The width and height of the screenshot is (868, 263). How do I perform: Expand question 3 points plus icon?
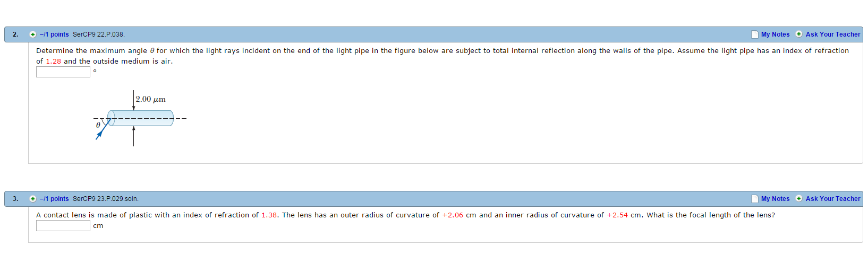coord(33,199)
